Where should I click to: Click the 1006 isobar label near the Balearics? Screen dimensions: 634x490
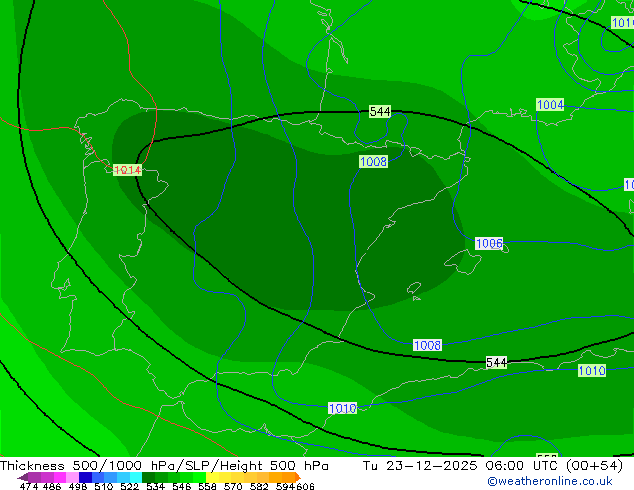[489, 243]
